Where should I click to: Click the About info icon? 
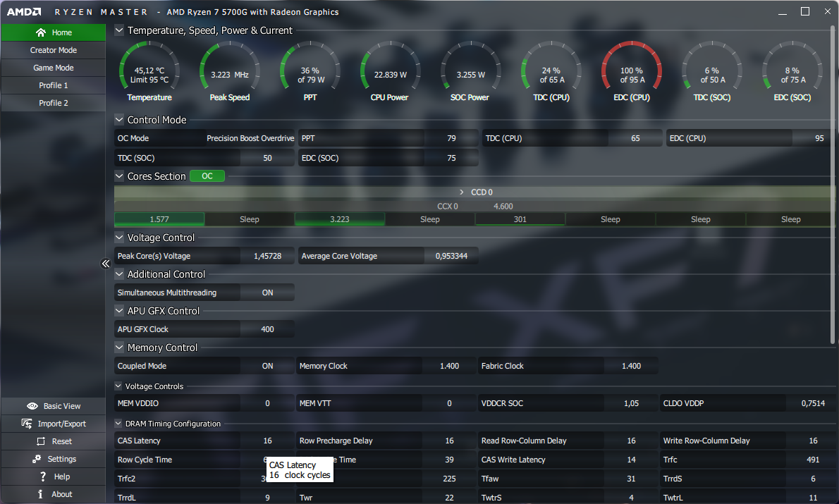click(x=40, y=494)
